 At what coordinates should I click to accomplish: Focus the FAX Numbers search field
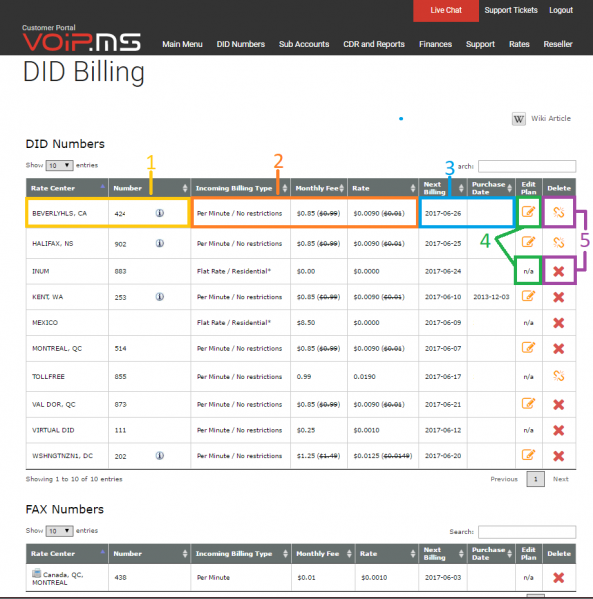(x=527, y=532)
